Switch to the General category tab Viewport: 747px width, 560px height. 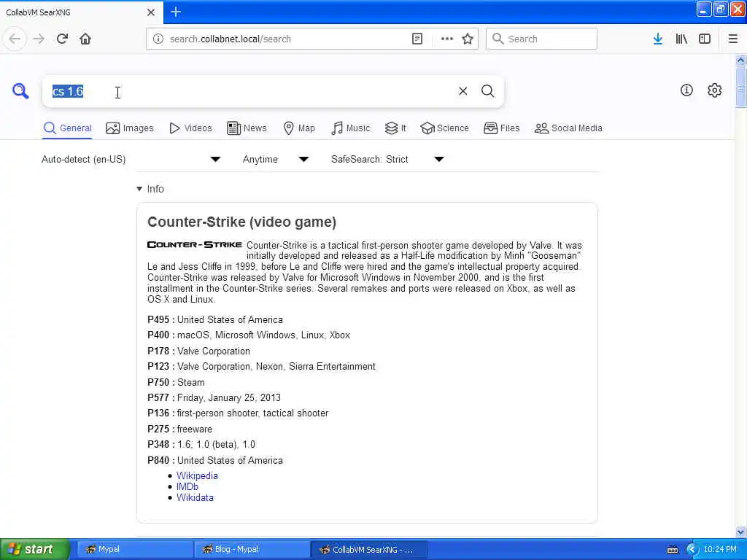point(67,128)
